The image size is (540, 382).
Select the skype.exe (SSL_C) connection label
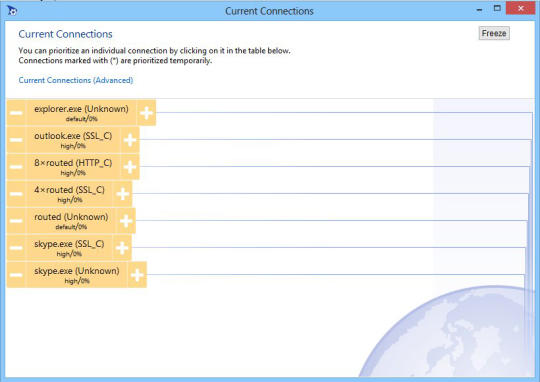click(69, 248)
